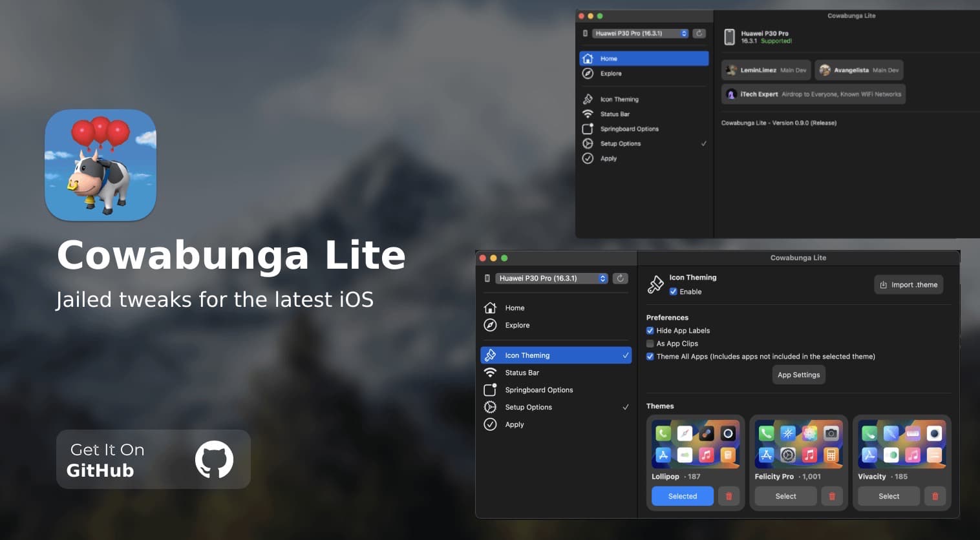Select Icon Theming in front window sidebar
This screenshot has height=540, width=980.
556,355
